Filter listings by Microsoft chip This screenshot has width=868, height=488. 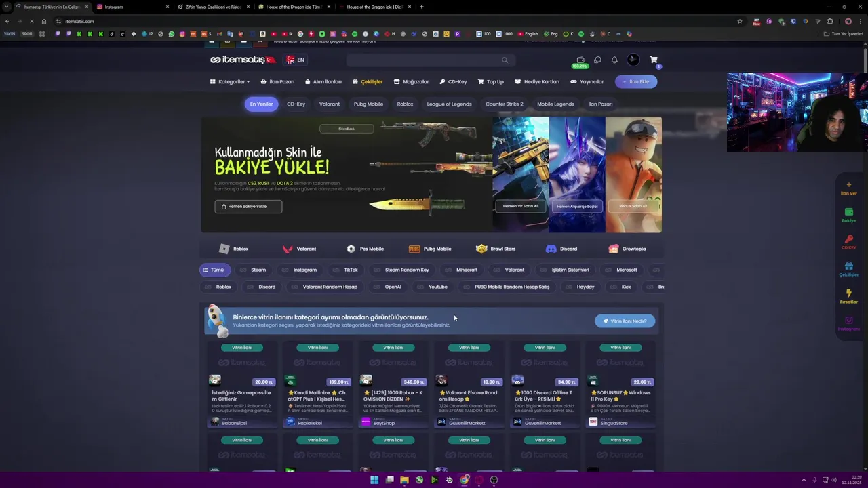(x=621, y=270)
